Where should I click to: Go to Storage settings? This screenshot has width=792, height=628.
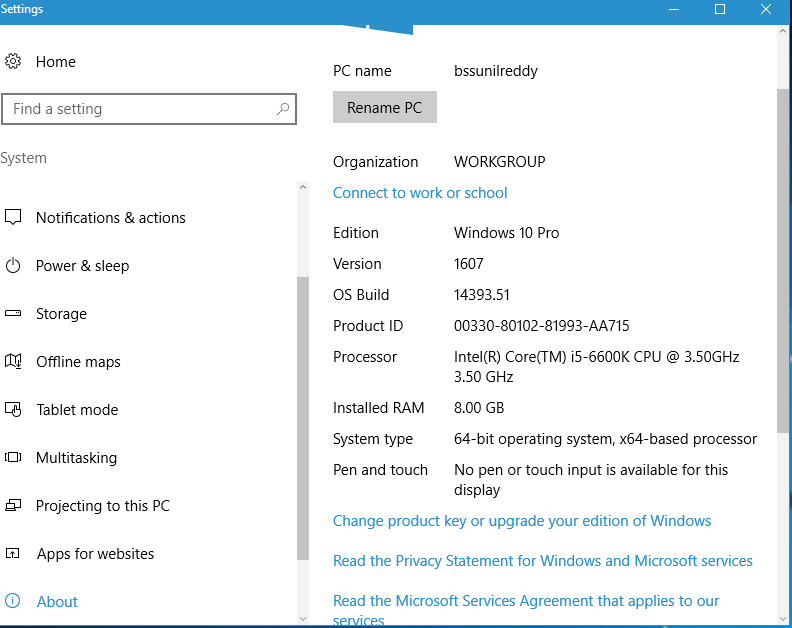[61, 314]
